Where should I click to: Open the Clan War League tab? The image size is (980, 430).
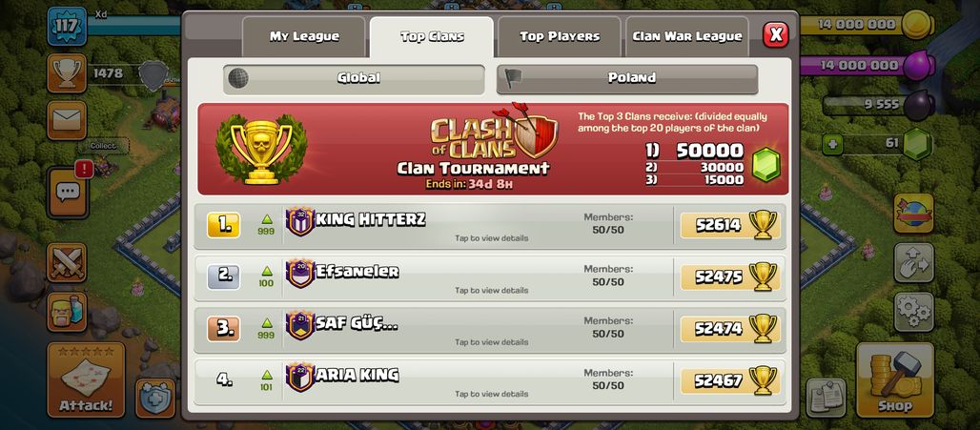click(x=687, y=37)
